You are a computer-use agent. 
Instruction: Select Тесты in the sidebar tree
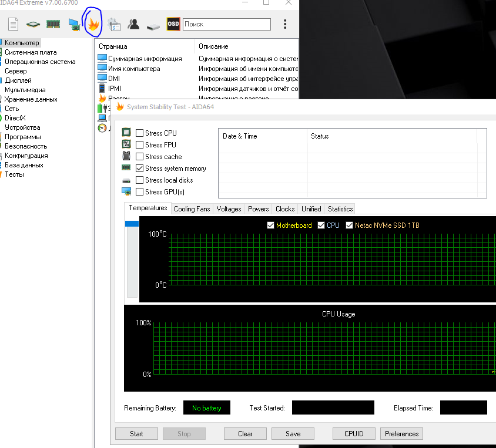click(x=14, y=174)
